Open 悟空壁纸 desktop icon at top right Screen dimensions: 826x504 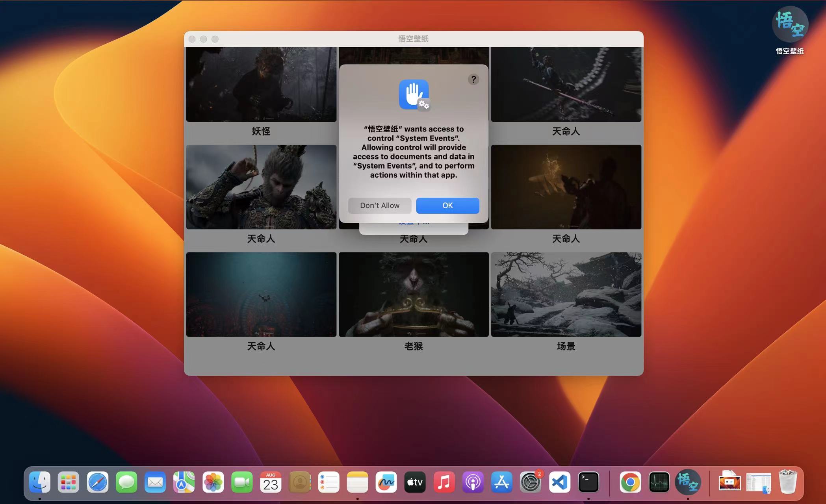pyautogui.click(x=790, y=26)
